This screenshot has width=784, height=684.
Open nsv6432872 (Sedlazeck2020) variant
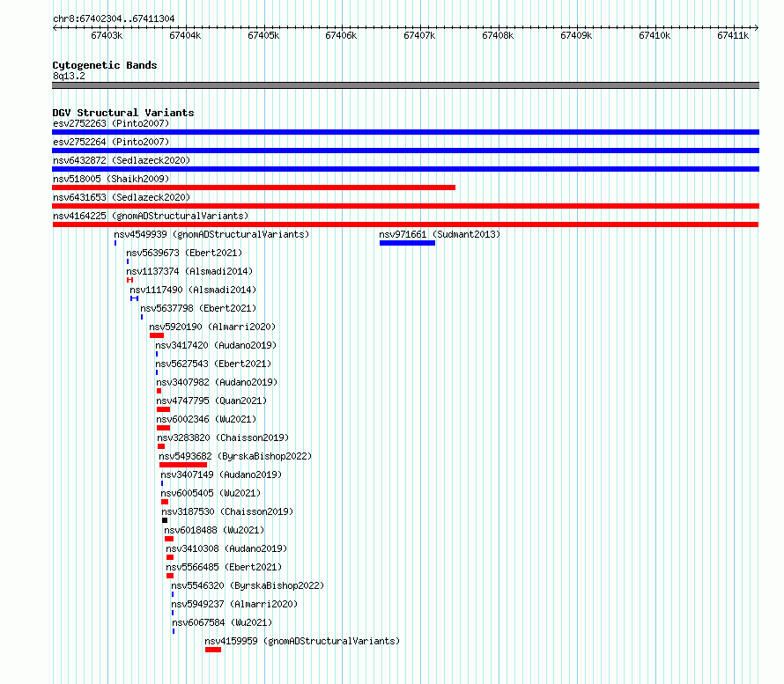tap(122, 160)
